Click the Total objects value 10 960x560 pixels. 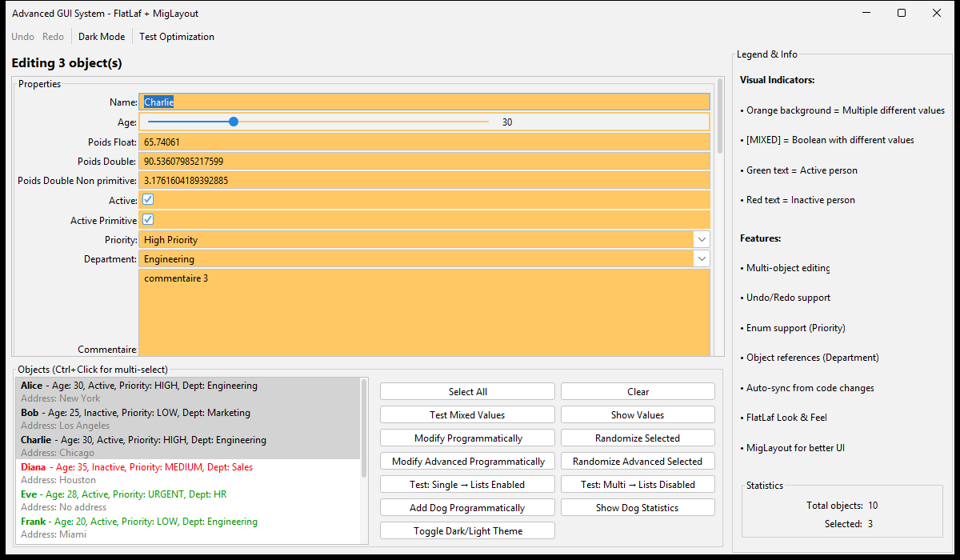tap(873, 506)
